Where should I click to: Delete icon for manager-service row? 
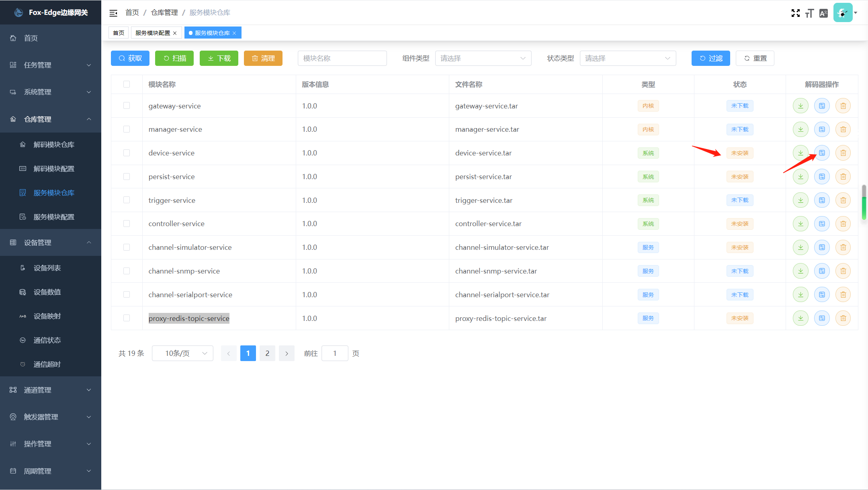point(843,129)
